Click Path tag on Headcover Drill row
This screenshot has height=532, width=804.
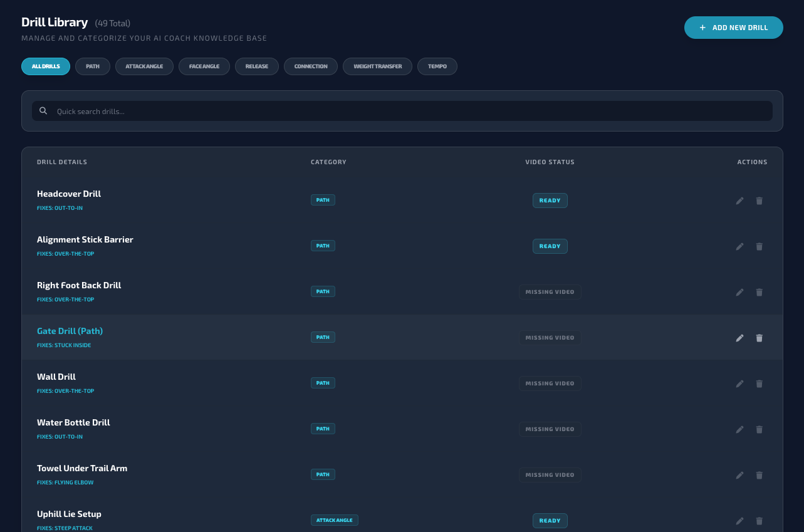coord(323,200)
